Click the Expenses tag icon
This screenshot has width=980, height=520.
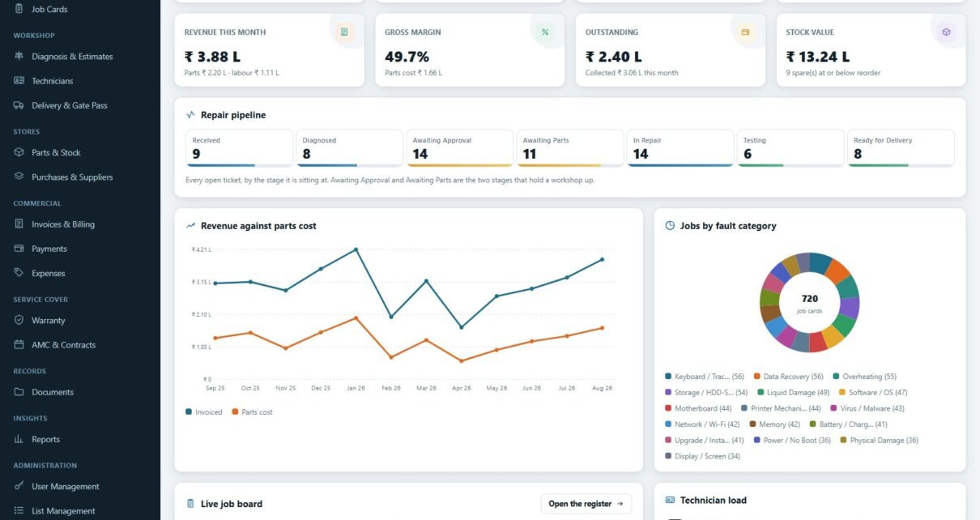coord(19,273)
